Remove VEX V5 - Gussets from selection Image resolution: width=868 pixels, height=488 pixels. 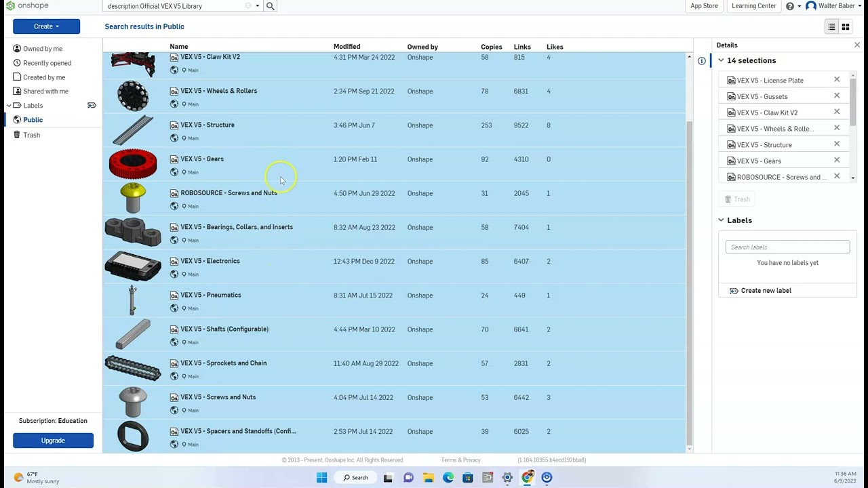(837, 96)
